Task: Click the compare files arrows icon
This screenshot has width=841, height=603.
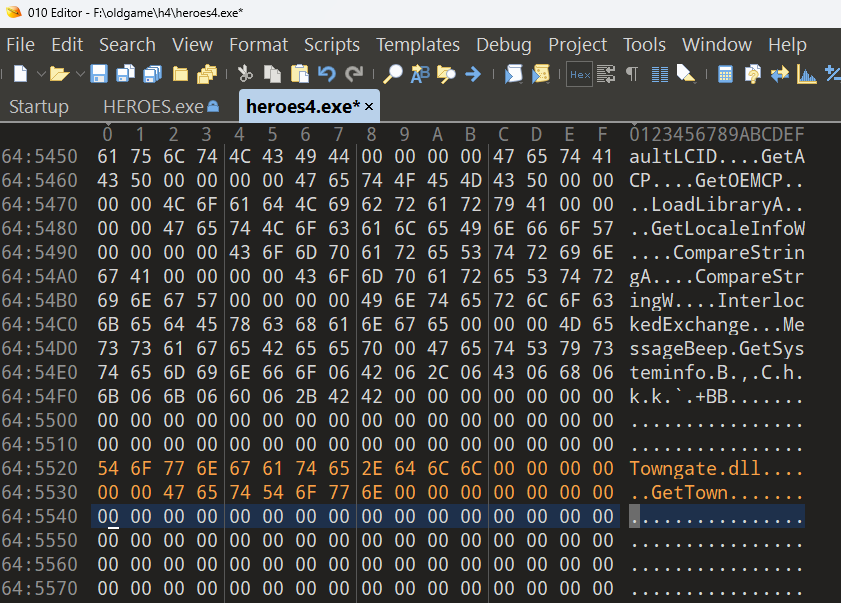Action: click(x=780, y=73)
